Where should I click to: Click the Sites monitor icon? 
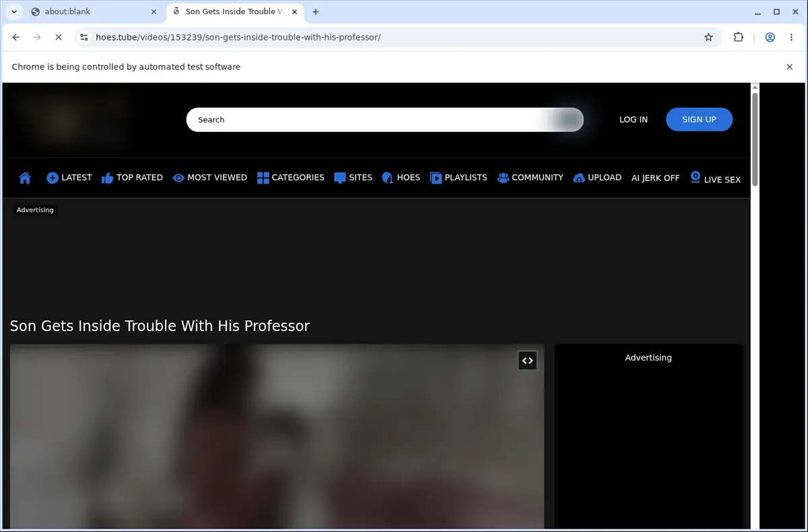pos(340,178)
